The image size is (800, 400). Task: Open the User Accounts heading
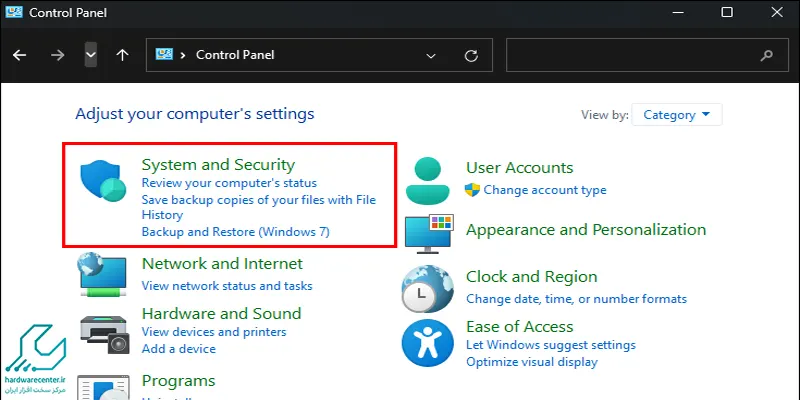(519, 168)
